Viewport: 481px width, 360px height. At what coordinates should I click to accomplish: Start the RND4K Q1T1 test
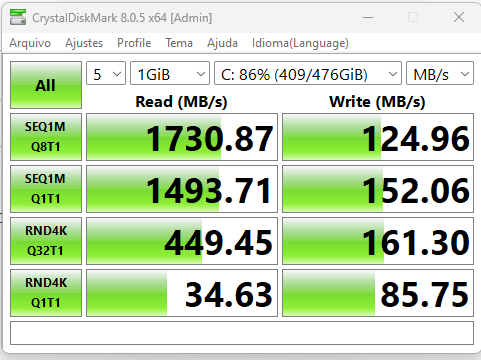46,293
